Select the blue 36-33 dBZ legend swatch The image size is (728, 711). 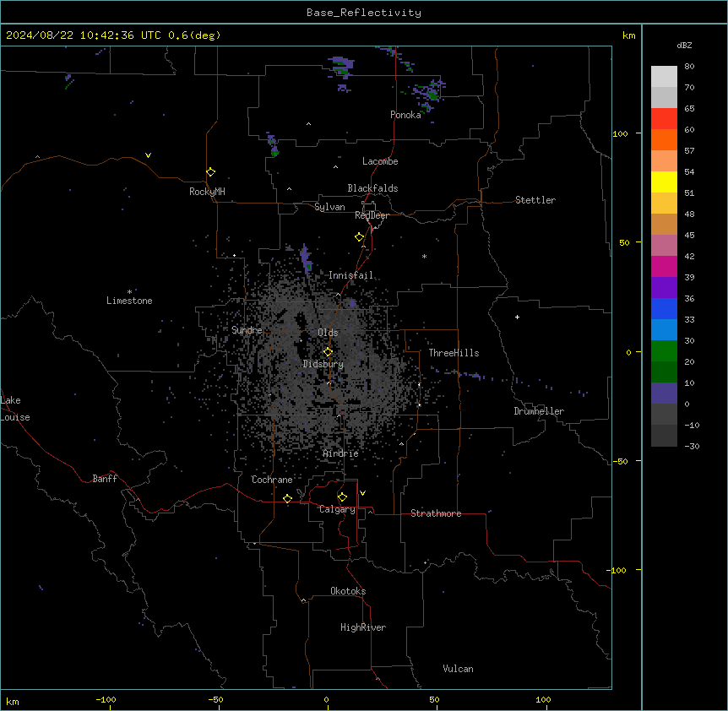click(x=664, y=308)
